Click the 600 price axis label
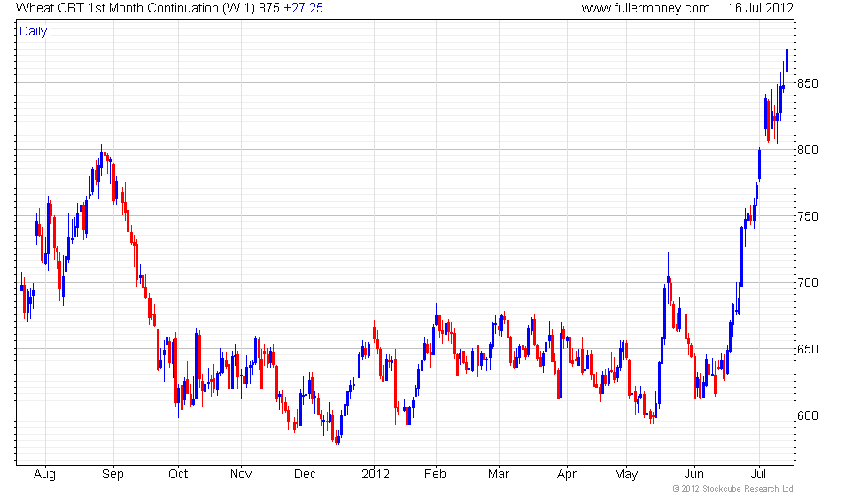 pos(807,415)
